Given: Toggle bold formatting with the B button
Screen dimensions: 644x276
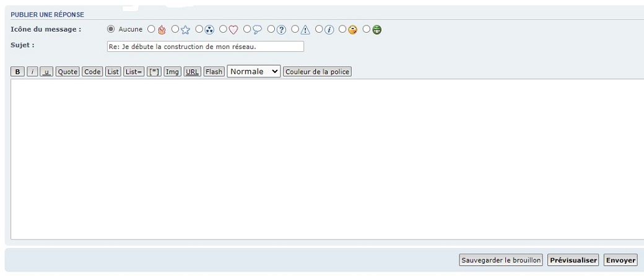Looking at the screenshot, I should click(x=18, y=72).
